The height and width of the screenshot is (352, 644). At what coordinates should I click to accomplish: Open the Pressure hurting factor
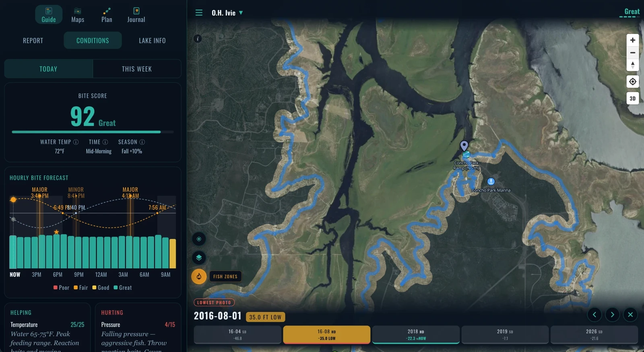click(x=138, y=325)
